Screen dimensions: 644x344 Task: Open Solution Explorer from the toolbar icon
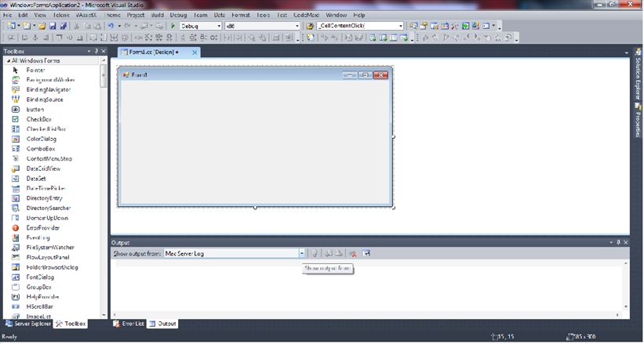pos(413,26)
